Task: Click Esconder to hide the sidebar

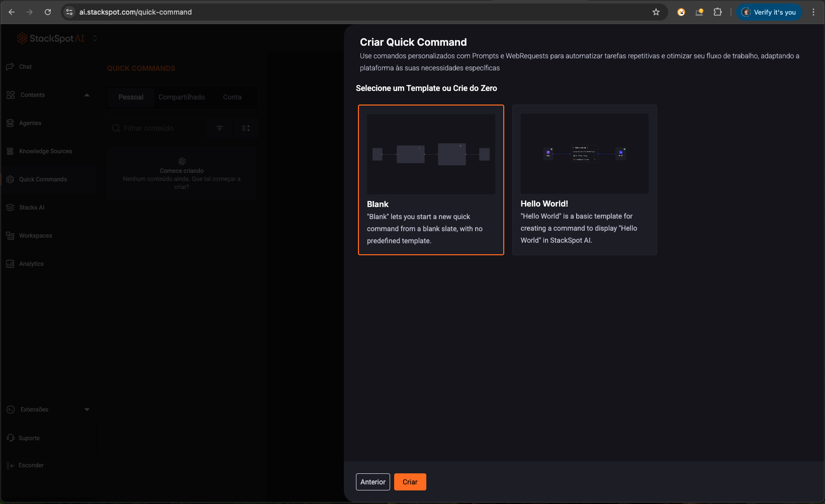Action: [x=31, y=465]
